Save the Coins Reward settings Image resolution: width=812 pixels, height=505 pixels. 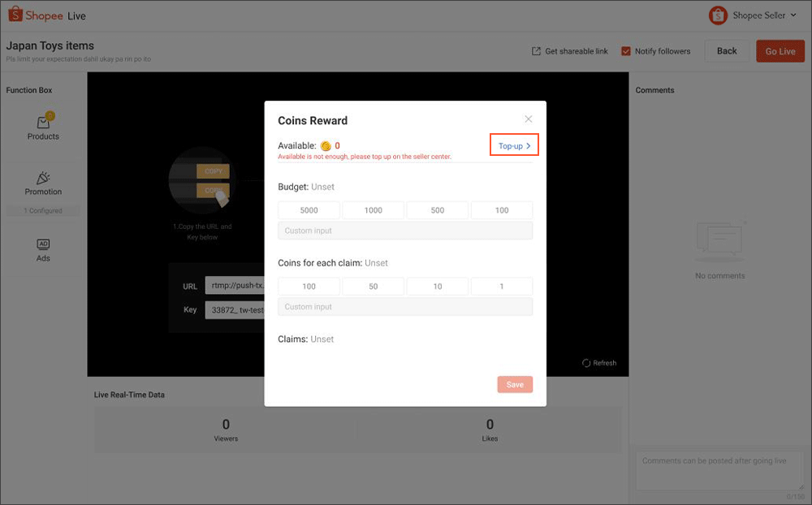(x=515, y=384)
